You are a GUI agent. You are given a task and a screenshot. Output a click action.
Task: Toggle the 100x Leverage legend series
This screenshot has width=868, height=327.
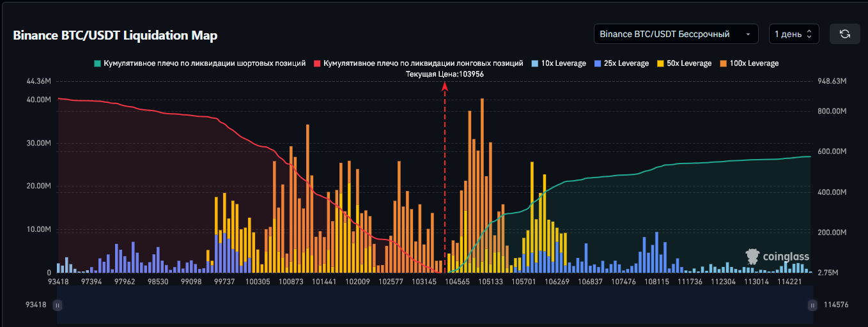pyautogui.click(x=749, y=63)
